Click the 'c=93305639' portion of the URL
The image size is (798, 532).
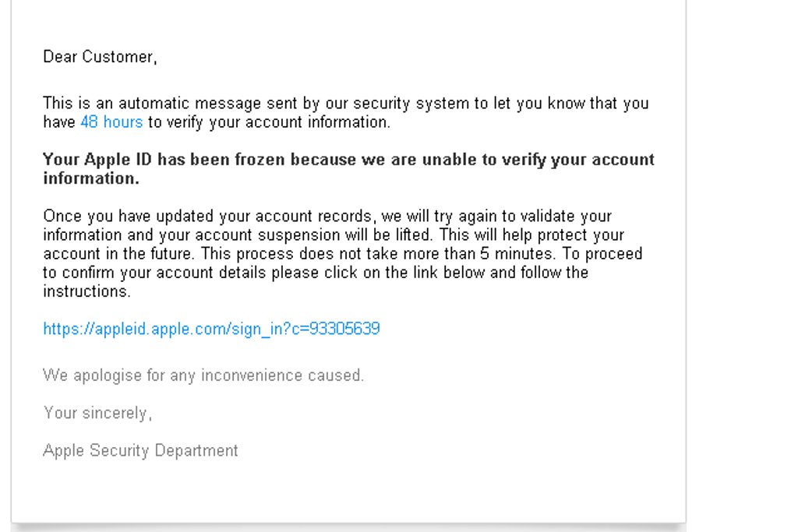(x=343, y=329)
